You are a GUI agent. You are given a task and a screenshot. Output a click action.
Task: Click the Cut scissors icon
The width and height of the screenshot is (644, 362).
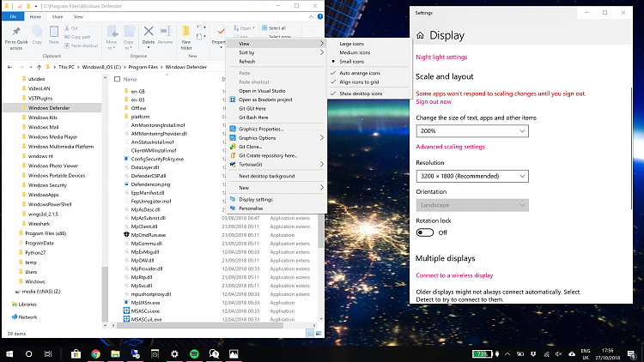tap(67, 28)
